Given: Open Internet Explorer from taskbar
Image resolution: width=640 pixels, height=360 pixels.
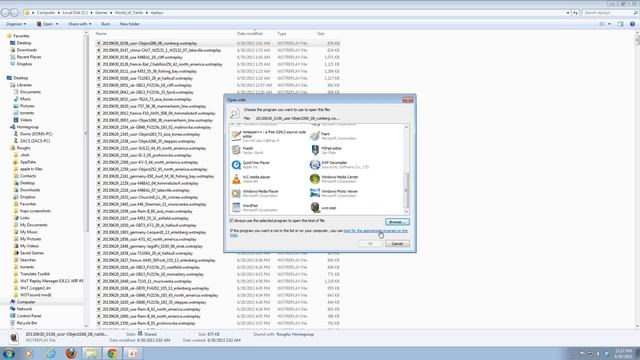Looking at the screenshot, I should (51, 353).
